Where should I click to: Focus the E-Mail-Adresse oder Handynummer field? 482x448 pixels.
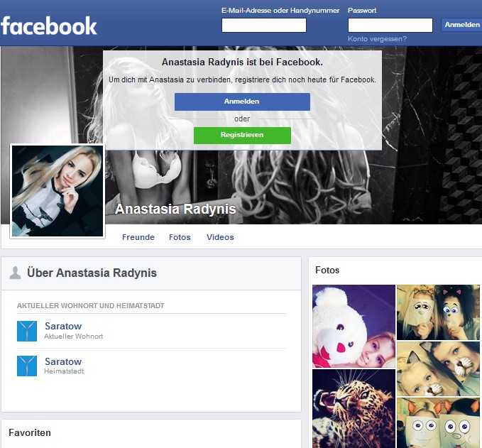264,26
